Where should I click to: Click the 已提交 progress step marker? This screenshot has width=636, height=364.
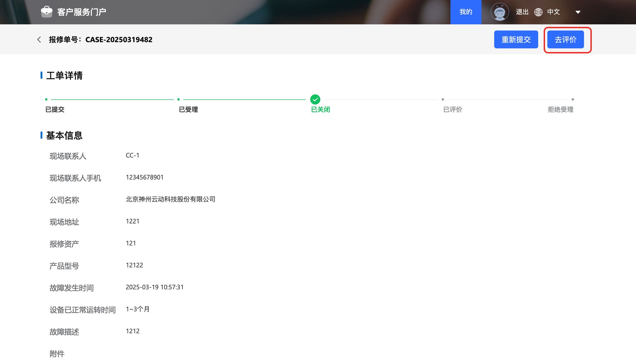[x=46, y=99]
